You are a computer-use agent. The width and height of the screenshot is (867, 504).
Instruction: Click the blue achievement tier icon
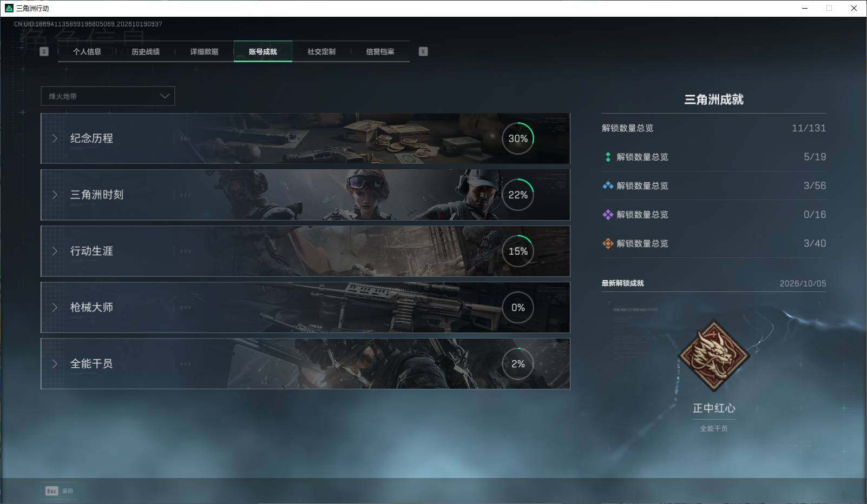608,185
